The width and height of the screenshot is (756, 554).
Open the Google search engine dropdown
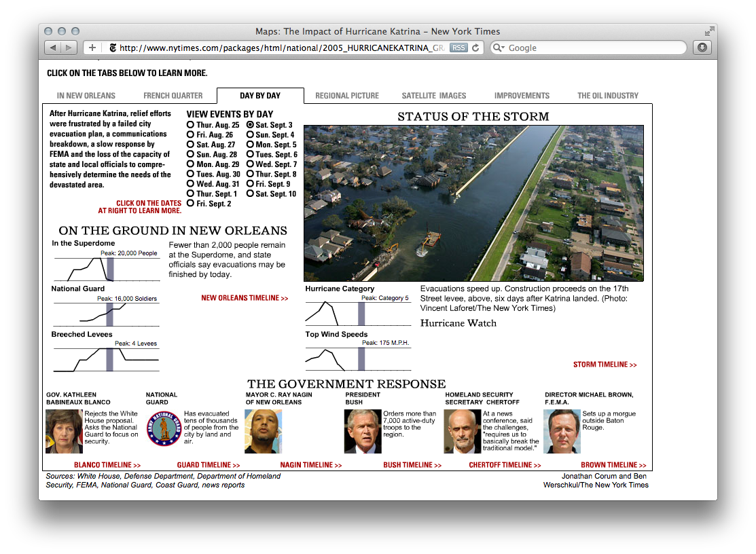pyautogui.click(x=500, y=48)
